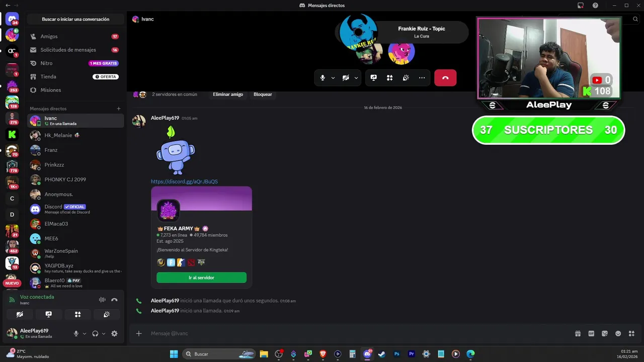644x362 pixels.
Task: Open chat with PHONKY CJ 2099
Action: tap(75, 179)
